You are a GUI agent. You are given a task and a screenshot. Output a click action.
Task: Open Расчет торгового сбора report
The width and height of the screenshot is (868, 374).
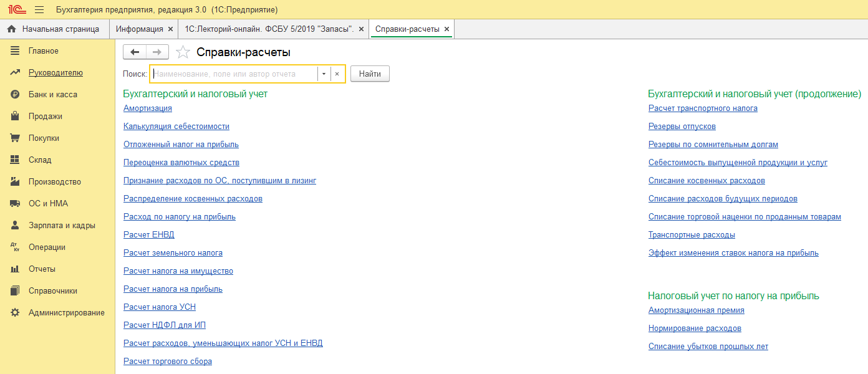[168, 362]
